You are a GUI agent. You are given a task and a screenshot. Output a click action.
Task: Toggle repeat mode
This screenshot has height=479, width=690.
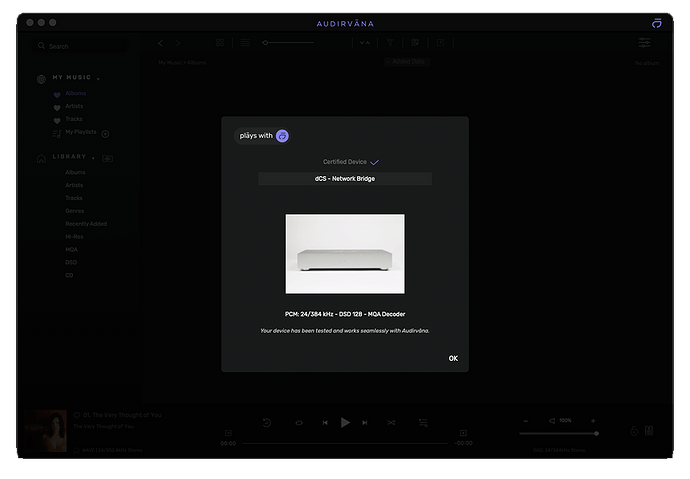click(299, 423)
